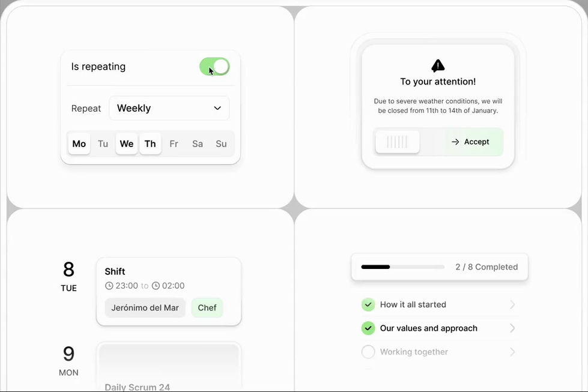Click the shift start time clock icon
The height and width of the screenshot is (392, 588).
pos(109,286)
